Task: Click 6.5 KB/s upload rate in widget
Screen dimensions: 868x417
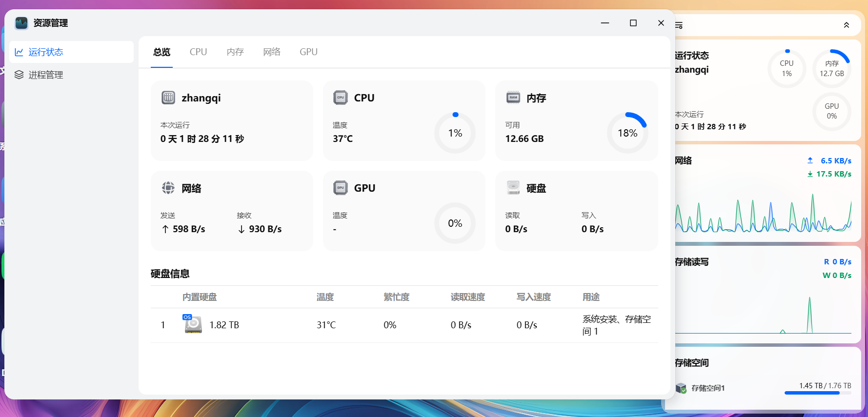Action: pyautogui.click(x=836, y=160)
